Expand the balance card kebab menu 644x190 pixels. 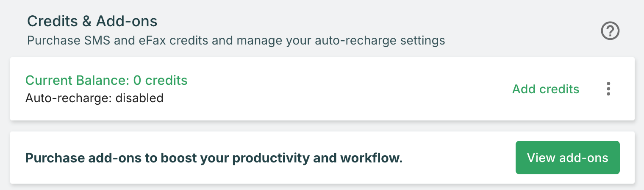(608, 89)
